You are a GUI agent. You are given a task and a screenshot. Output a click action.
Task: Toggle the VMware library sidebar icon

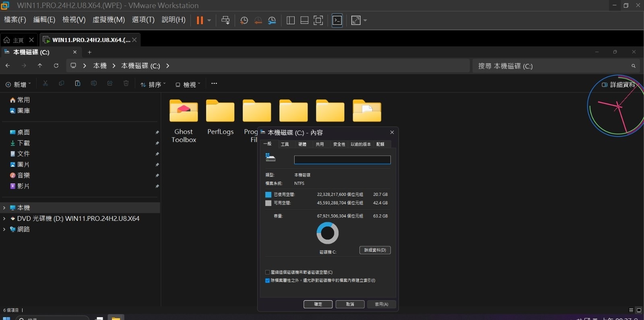pyautogui.click(x=291, y=20)
